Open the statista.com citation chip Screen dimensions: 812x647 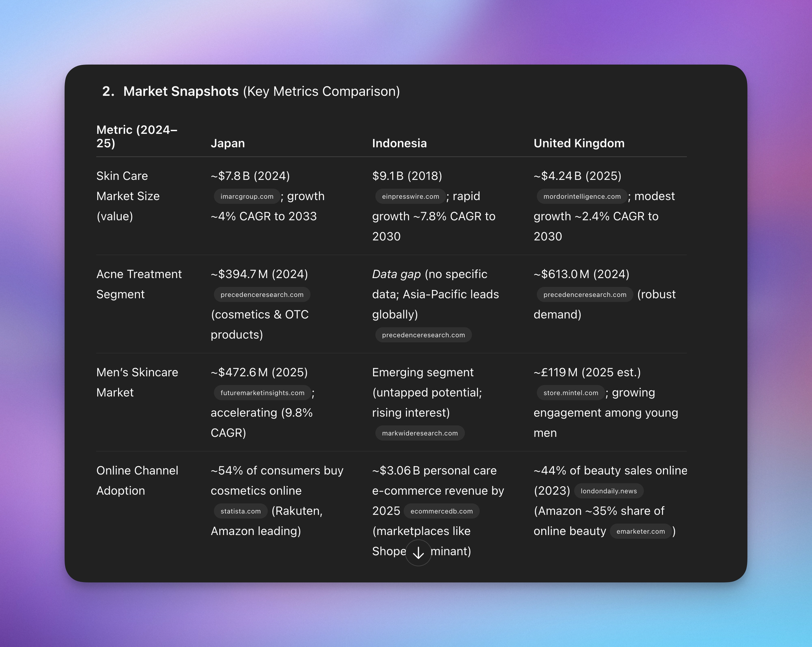[x=240, y=511]
